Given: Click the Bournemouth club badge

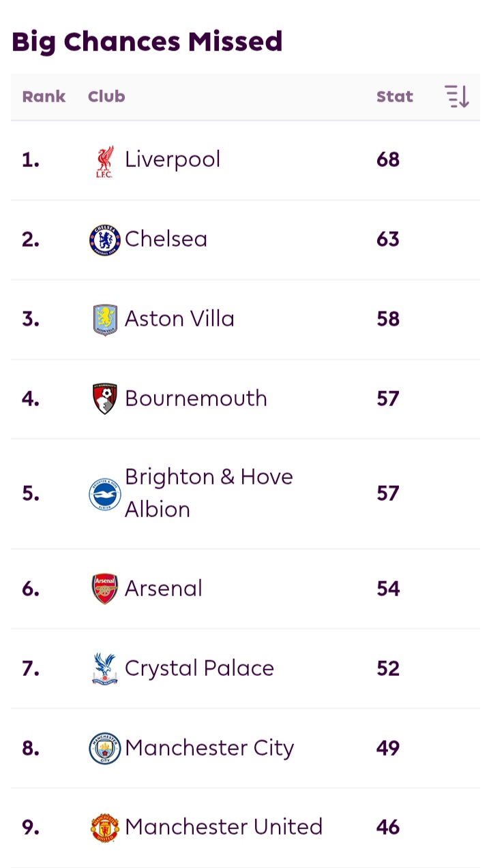Looking at the screenshot, I should (105, 399).
